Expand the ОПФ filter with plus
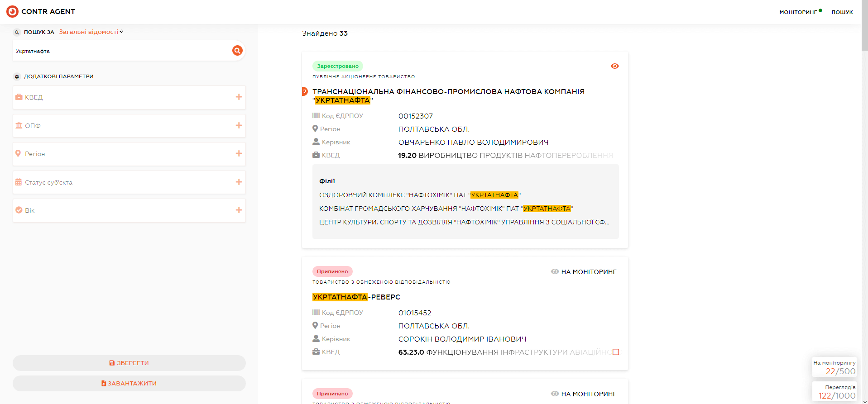The width and height of the screenshot is (868, 404). click(x=239, y=125)
